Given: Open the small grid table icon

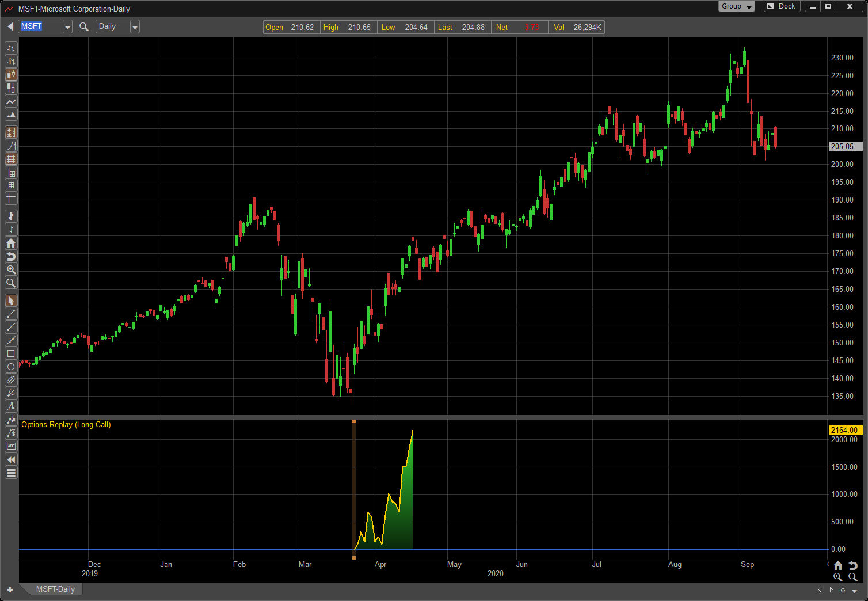Looking at the screenshot, I should point(11,185).
